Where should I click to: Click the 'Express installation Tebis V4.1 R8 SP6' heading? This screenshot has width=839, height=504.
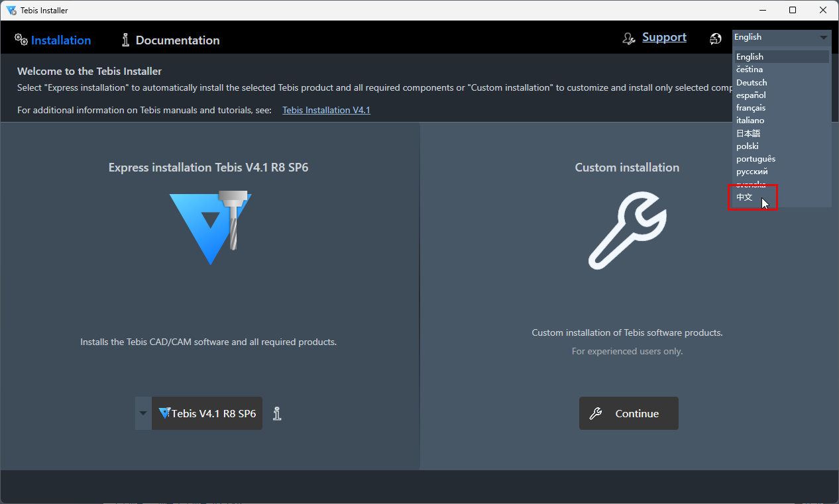point(208,168)
